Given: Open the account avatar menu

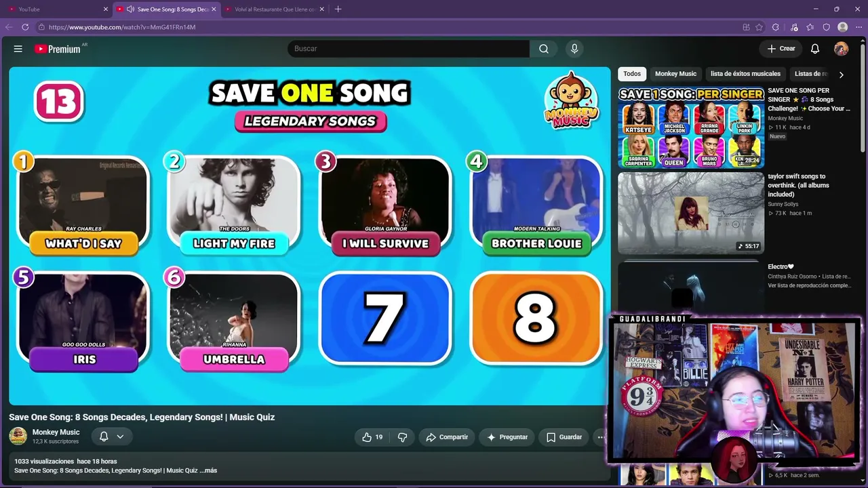Looking at the screenshot, I should (841, 49).
